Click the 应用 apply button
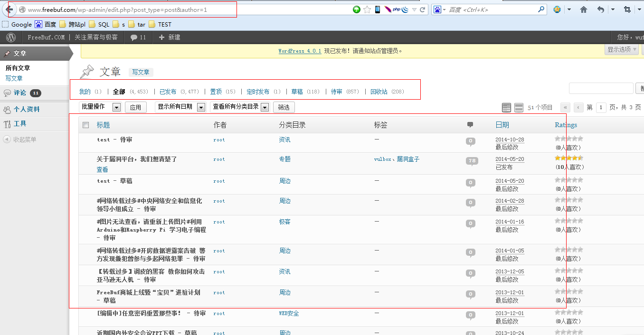The width and height of the screenshot is (644, 335). [136, 107]
